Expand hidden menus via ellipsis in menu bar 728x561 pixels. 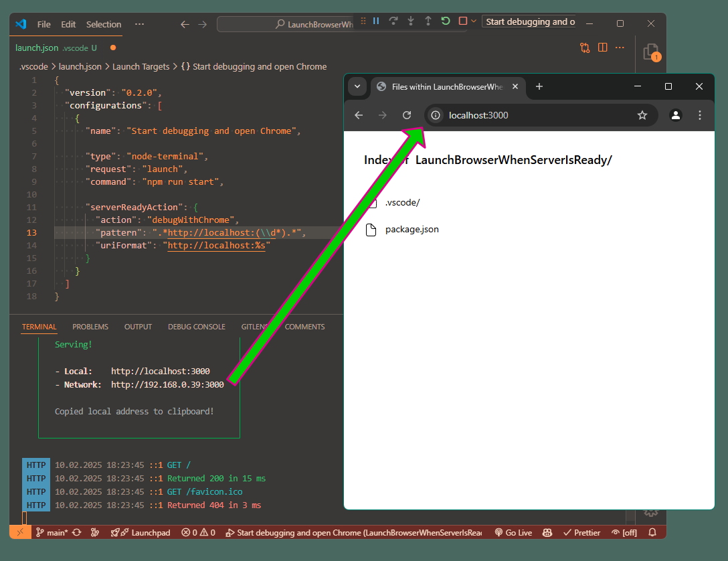pos(139,24)
